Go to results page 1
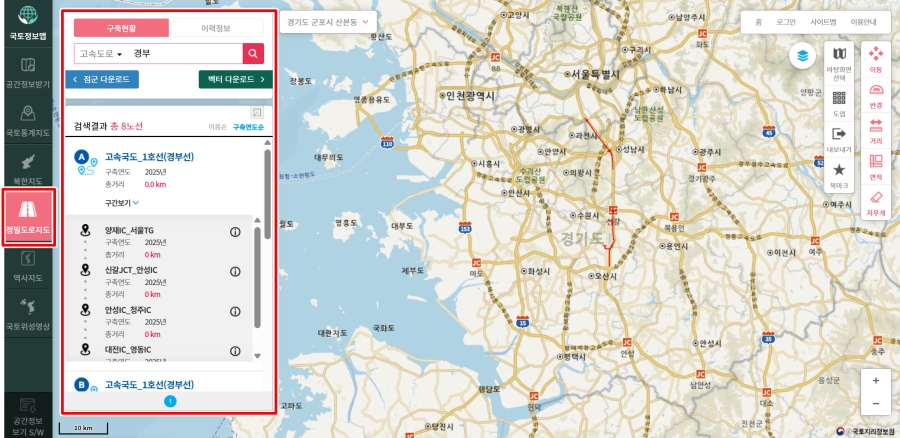900x438 pixels. [x=170, y=401]
